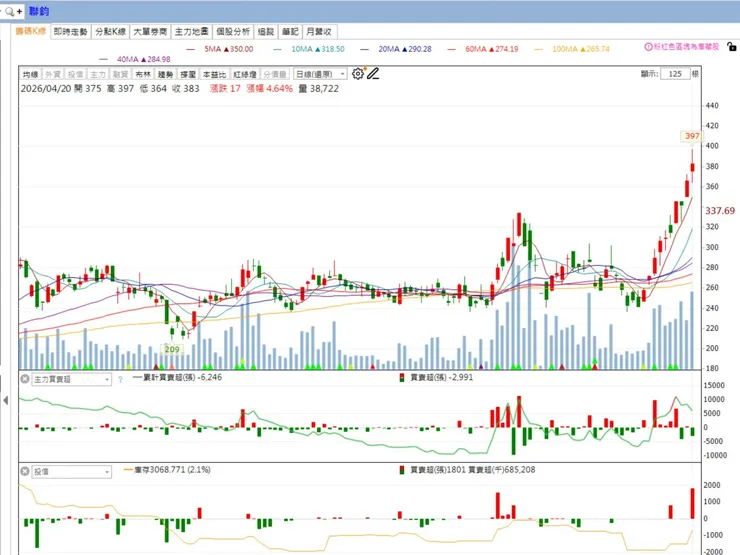Click the 庫存 3068.771 (2.1%) label

coord(168,470)
